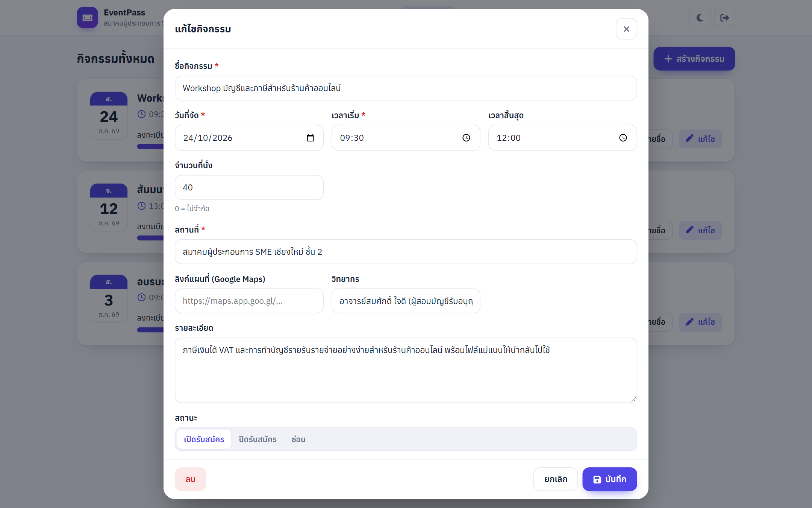The height and width of the screenshot is (508, 812).
Task: Click the 12 ต.ค. 69 date badge
Action: pyautogui.click(x=109, y=207)
